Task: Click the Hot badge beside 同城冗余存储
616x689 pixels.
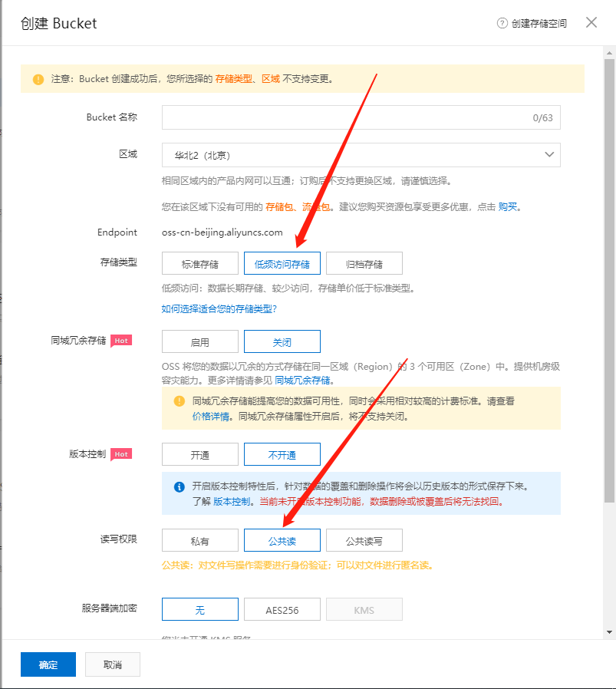Action: click(x=121, y=341)
